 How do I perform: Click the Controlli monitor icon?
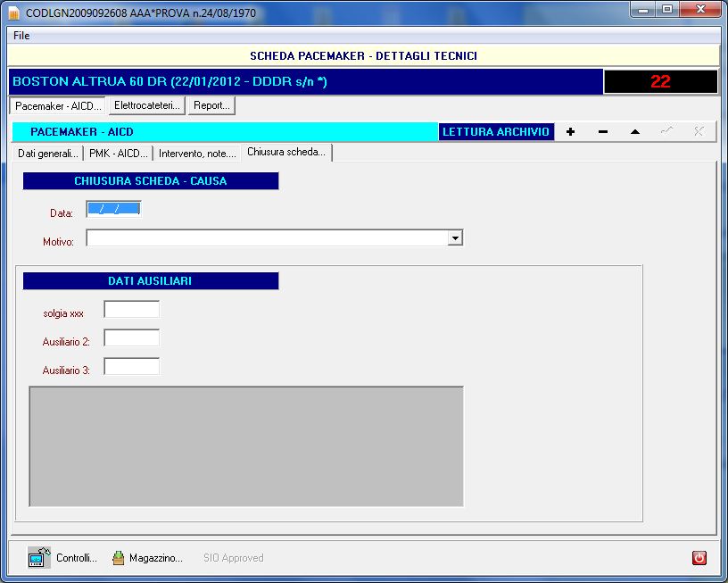point(39,557)
